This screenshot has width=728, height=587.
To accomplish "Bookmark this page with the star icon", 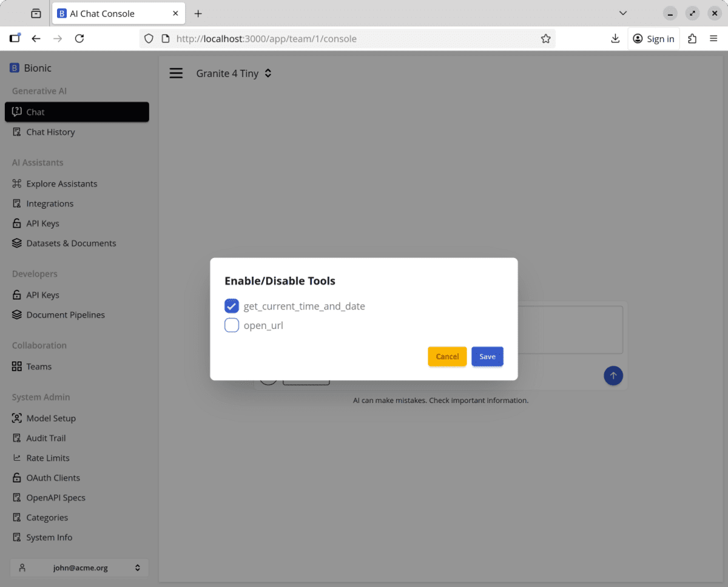I will pyautogui.click(x=545, y=39).
